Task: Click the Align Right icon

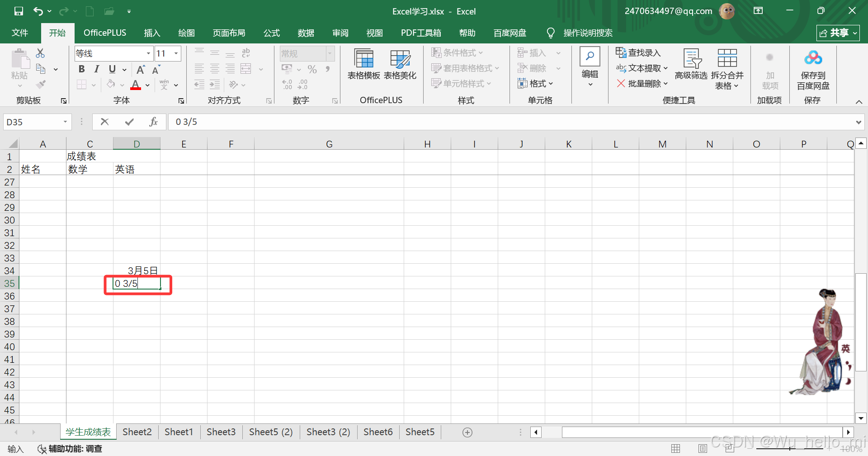Action: pos(230,69)
